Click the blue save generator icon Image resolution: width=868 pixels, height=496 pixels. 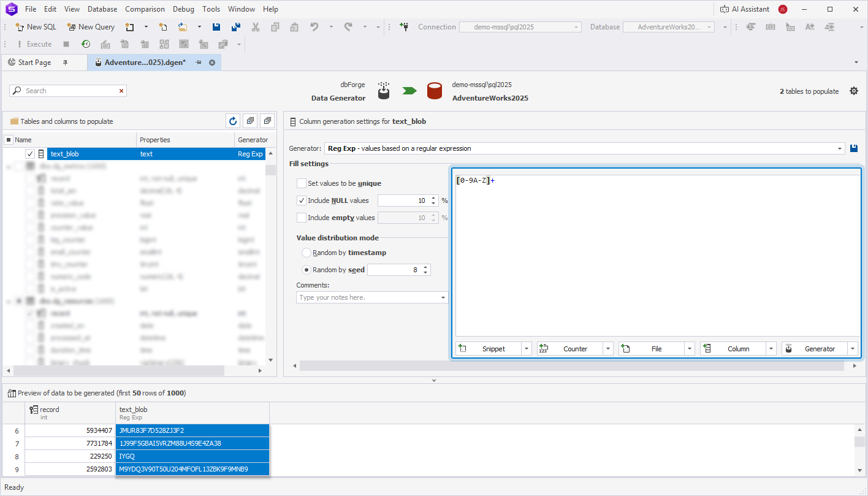(854, 148)
